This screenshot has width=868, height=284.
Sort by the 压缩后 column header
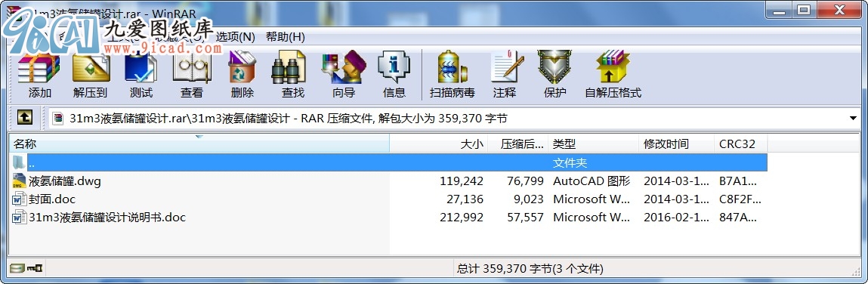click(x=518, y=144)
